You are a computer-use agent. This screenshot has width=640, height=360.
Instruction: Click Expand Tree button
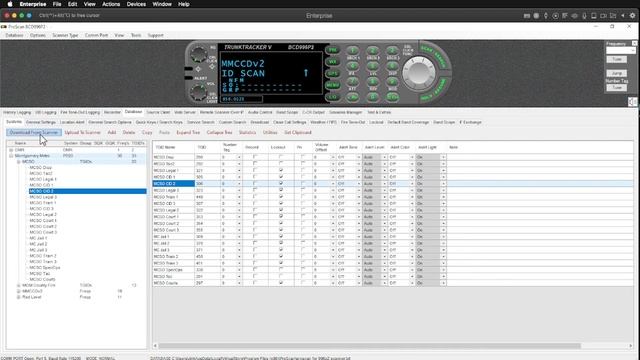click(188, 133)
